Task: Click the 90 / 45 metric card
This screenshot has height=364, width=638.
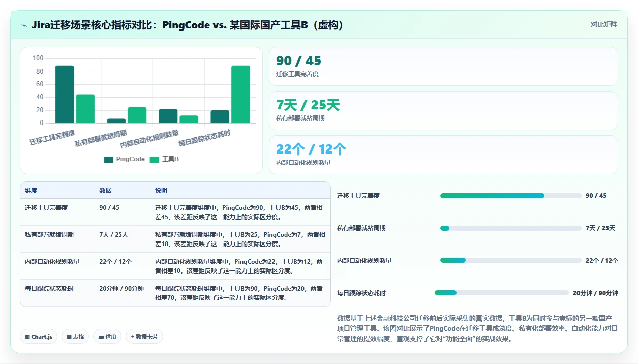Action: pos(443,66)
